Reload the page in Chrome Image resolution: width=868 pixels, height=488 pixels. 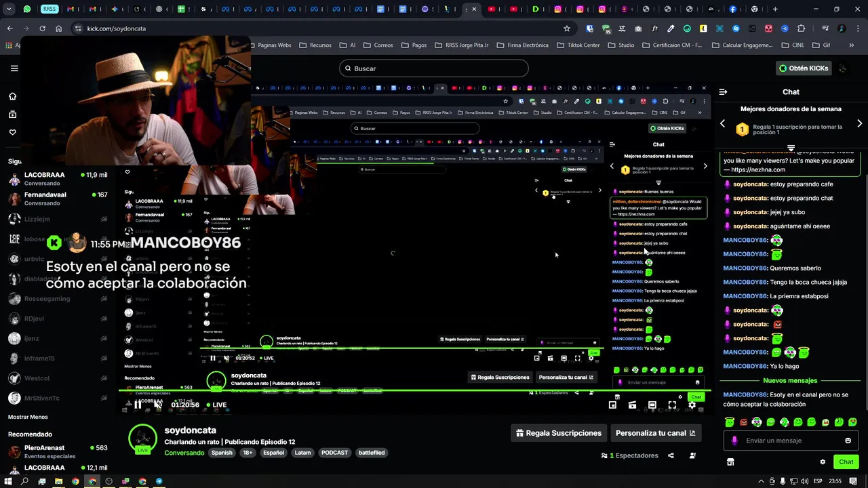42,28
